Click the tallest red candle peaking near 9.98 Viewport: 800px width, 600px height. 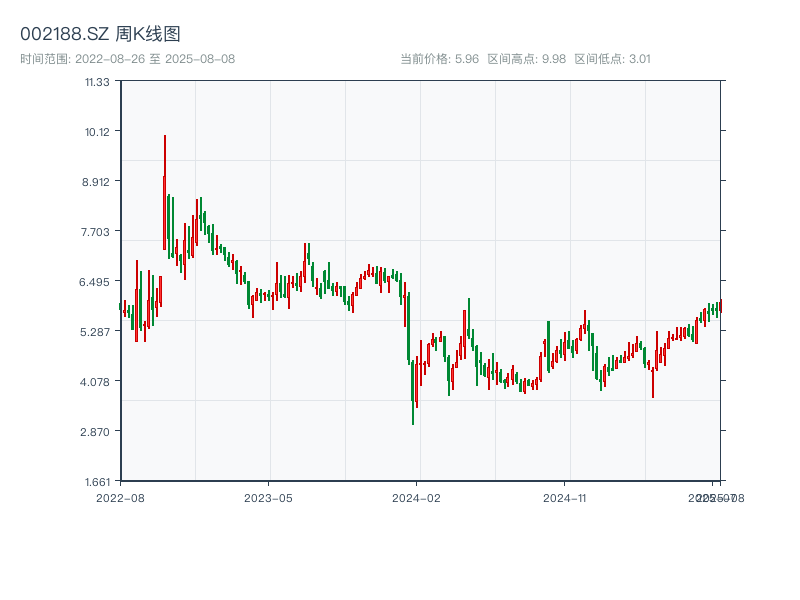click(165, 190)
